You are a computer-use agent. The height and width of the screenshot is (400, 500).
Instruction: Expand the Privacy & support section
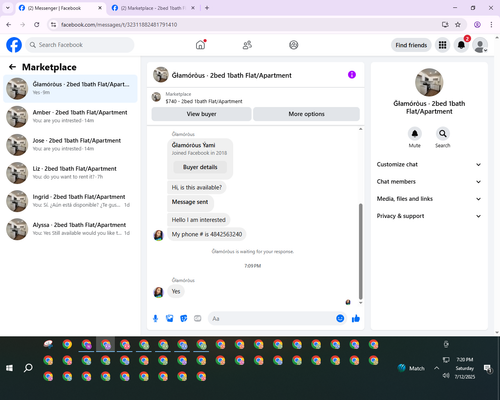point(429,216)
